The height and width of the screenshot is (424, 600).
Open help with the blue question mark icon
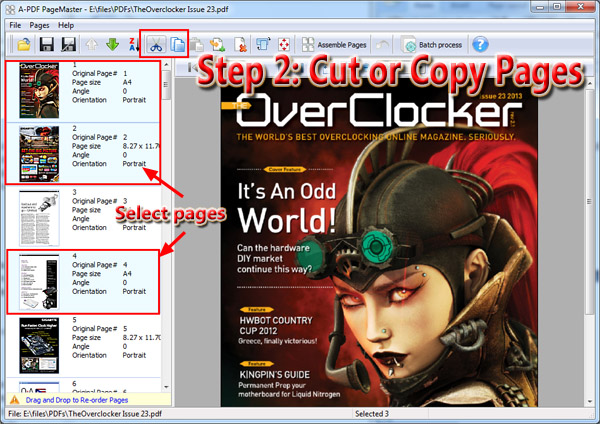click(x=480, y=44)
